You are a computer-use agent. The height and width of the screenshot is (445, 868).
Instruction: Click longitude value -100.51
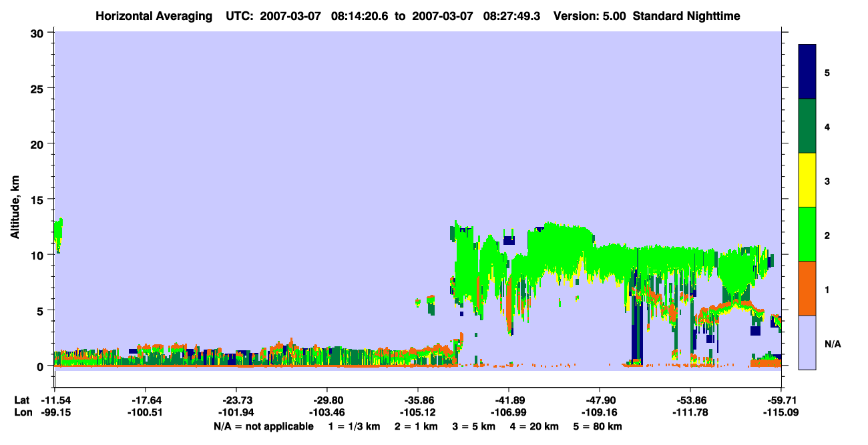(x=146, y=413)
